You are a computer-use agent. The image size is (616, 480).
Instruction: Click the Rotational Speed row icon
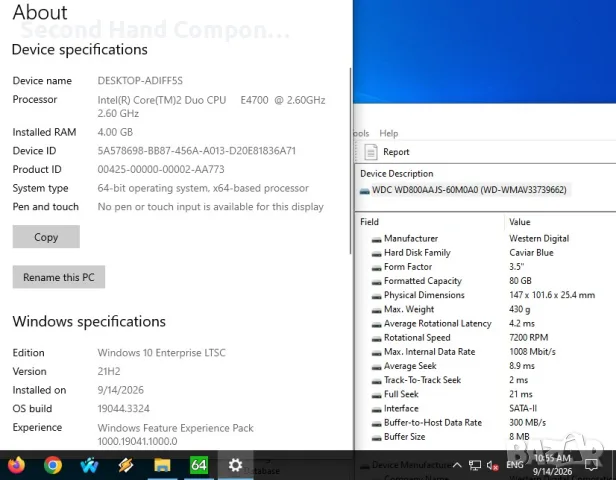coord(376,338)
